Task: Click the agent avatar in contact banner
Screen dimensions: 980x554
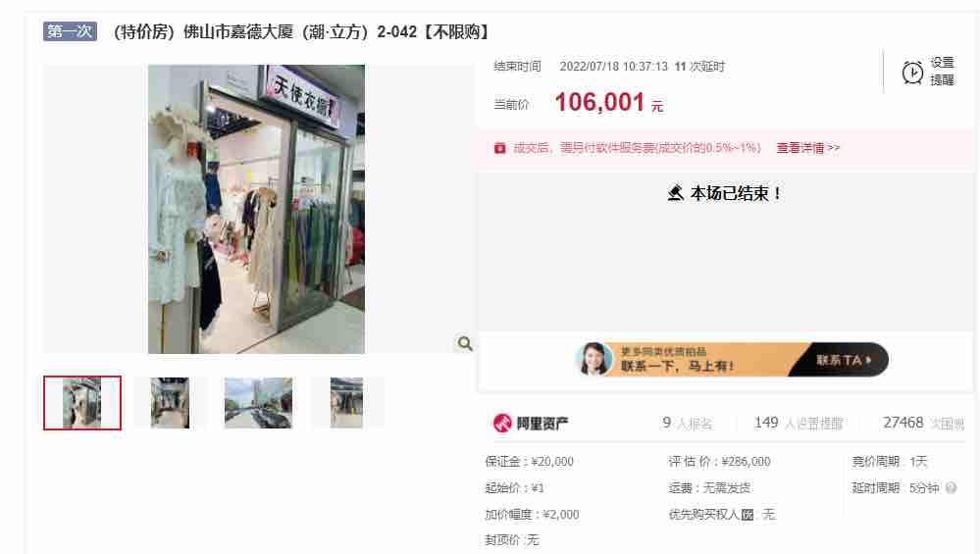Action: (x=593, y=359)
